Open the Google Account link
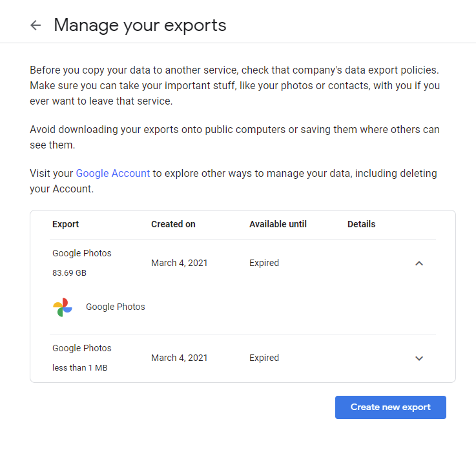 [x=112, y=174]
